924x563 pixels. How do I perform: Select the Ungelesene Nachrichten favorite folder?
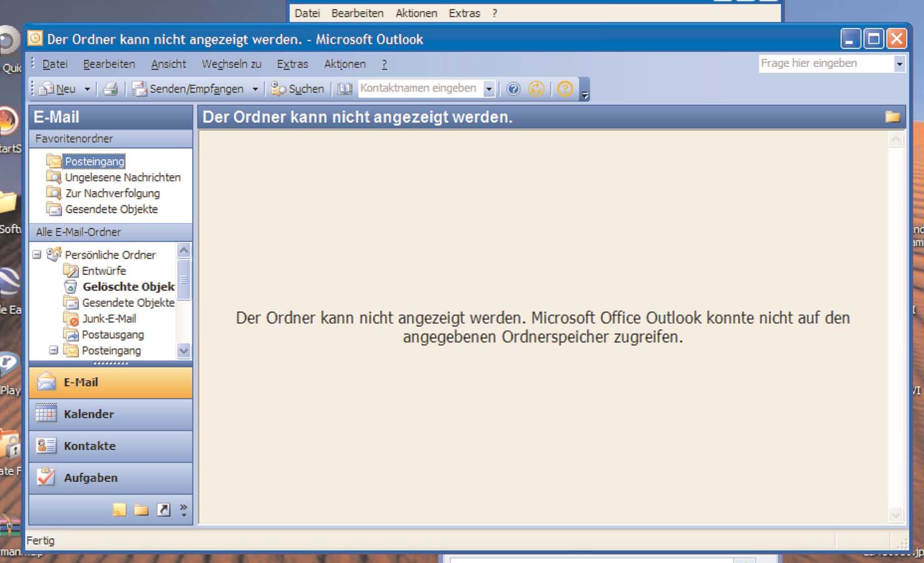coord(123,177)
